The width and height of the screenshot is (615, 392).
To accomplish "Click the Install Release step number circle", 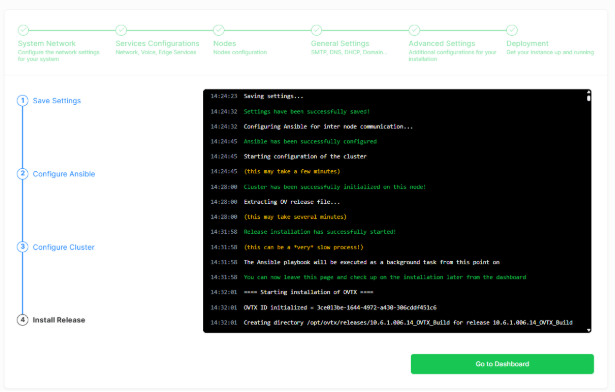I will point(22,320).
